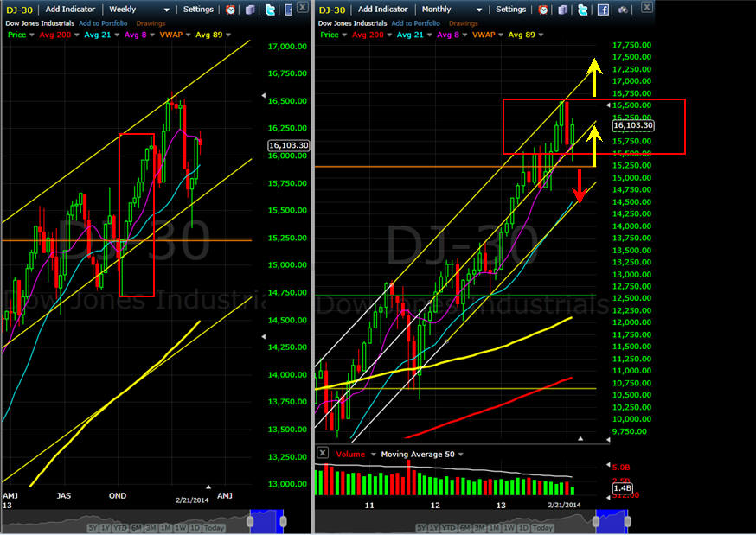Select 5Y range in Monthly chart
This screenshot has height=535, width=756.
[421, 528]
